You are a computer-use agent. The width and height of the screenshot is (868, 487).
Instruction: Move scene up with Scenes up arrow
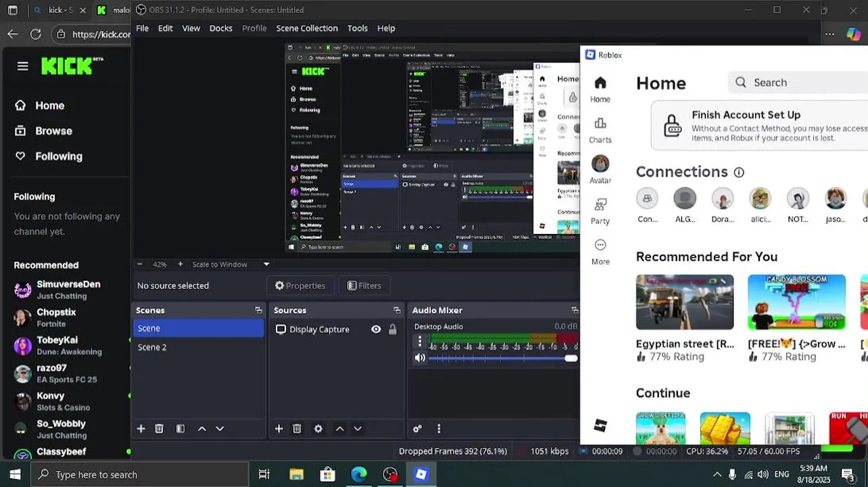point(201,429)
